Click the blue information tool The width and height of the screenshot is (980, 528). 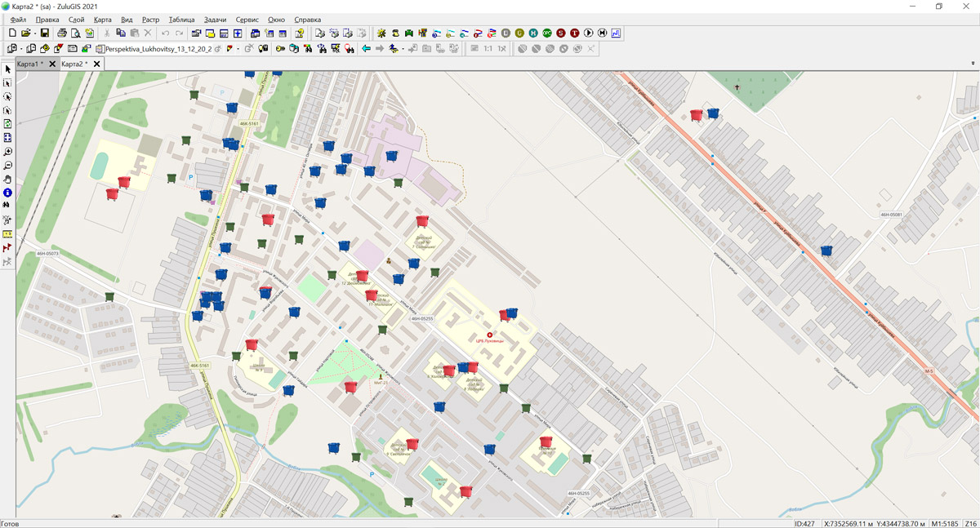pyautogui.click(x=8, y=193)
